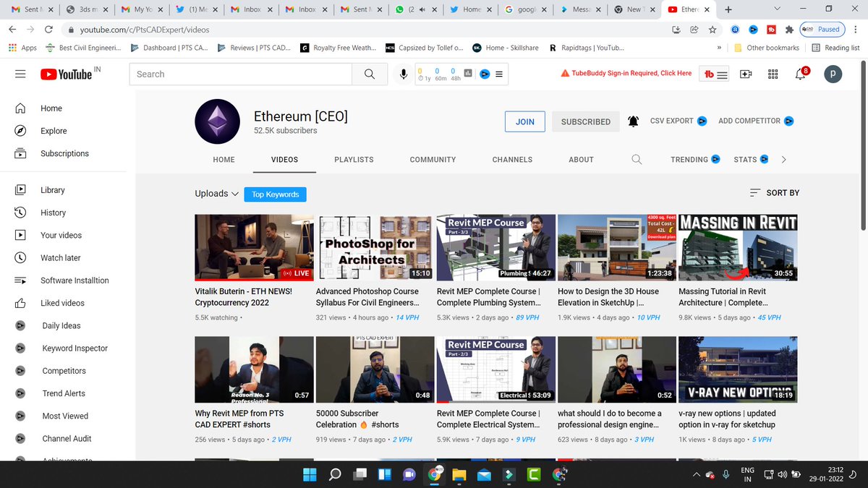
Task: Open Other bookmarks folder
Action: click(x=765, y=48)
